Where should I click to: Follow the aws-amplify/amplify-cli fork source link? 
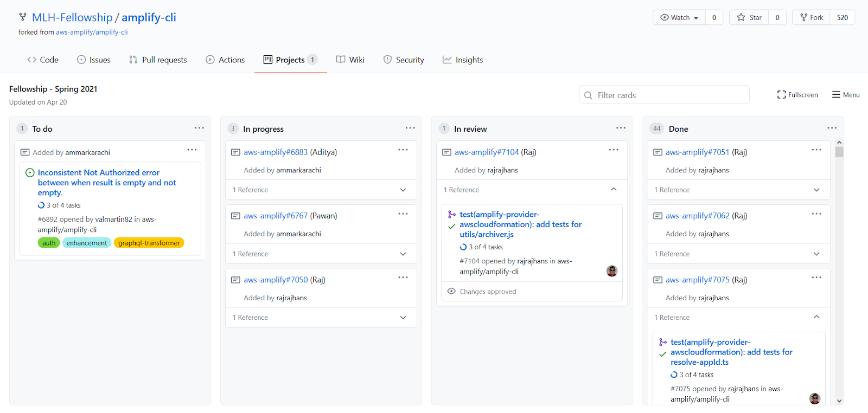[92, 33]
